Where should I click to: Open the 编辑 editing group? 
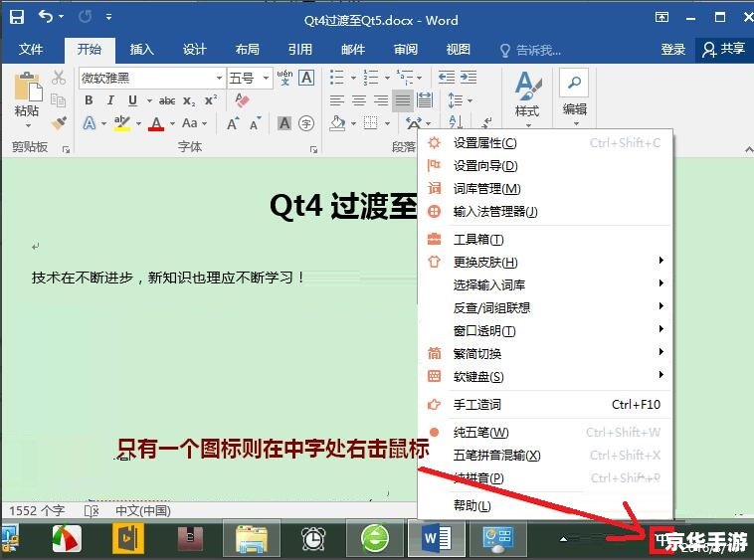[574, 99]
